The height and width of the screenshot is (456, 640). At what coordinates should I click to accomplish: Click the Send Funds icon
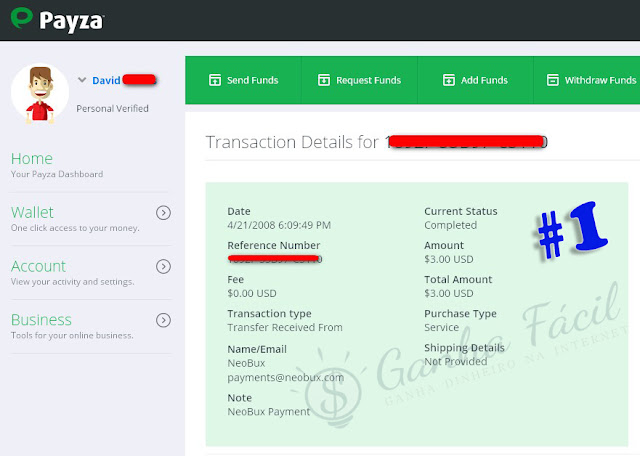215,80
